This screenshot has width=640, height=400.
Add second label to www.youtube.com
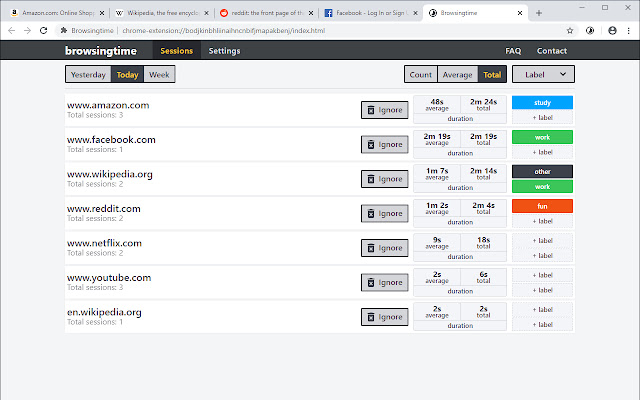[542, 290]
